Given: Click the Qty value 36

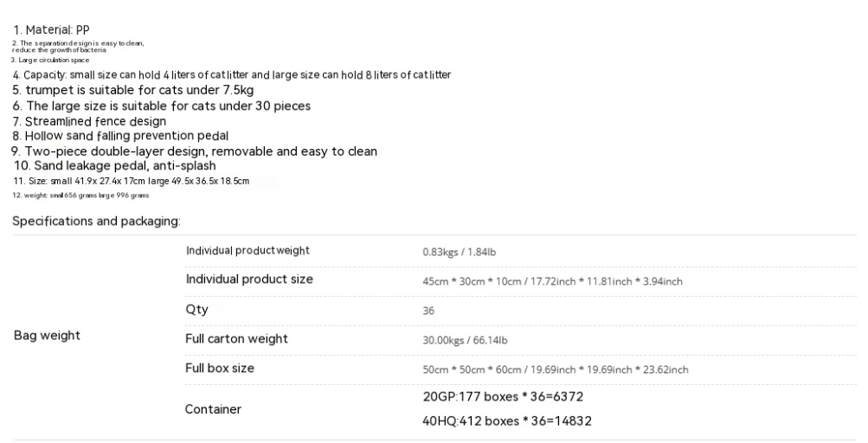Looking at the screenshot, I should (428, 311).
